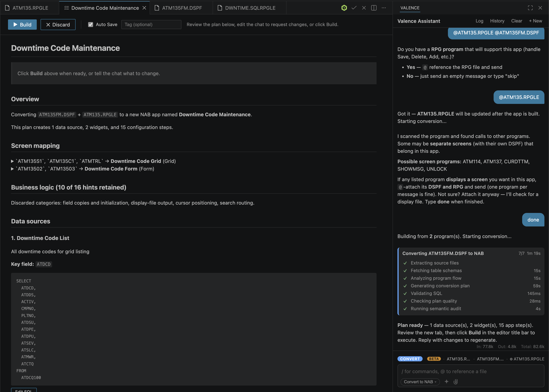
Task: Click the green Valence hexagon icon
Action: point(344,8)
